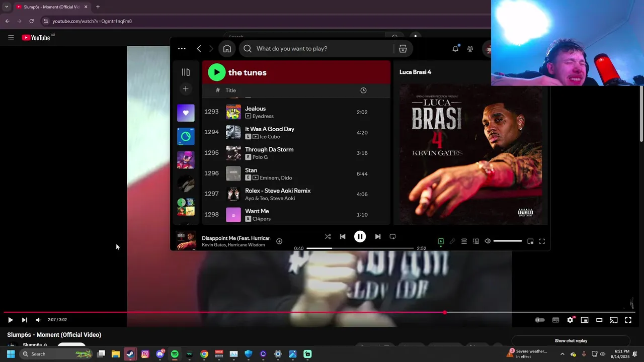This screenshot has width=644, height=362.
Task: Adjust the Spotify volume slider
Action: tap(508, 241)
